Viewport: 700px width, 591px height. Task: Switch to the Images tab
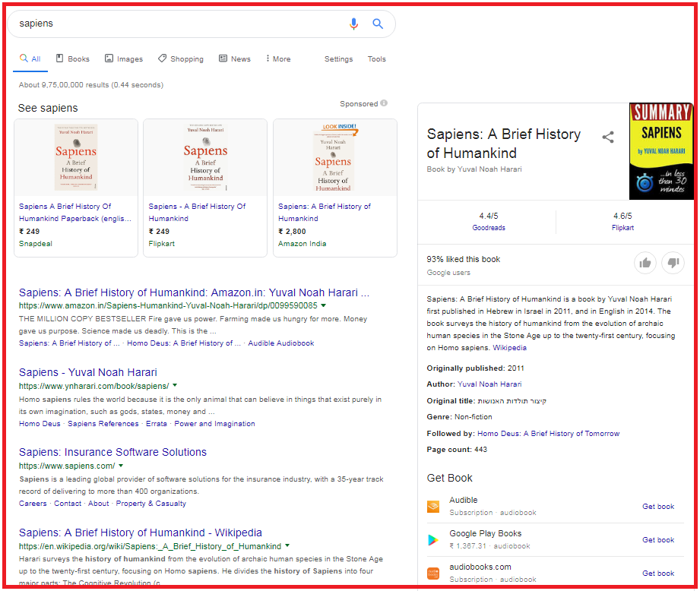pyautogui.click(x=124, y=58)
